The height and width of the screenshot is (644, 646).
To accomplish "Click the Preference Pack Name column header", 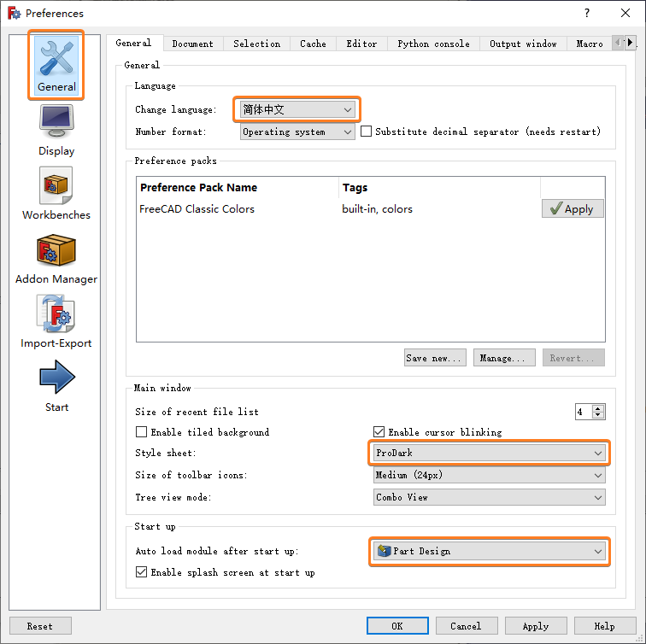I will [x=238, y=187].
